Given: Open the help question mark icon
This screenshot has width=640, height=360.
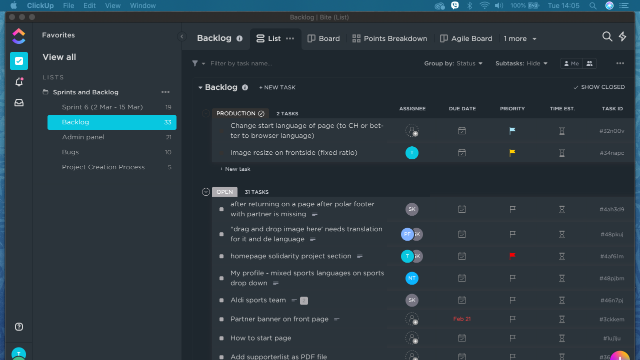Looking at the screenshot, I should click(x=19, y=327).
